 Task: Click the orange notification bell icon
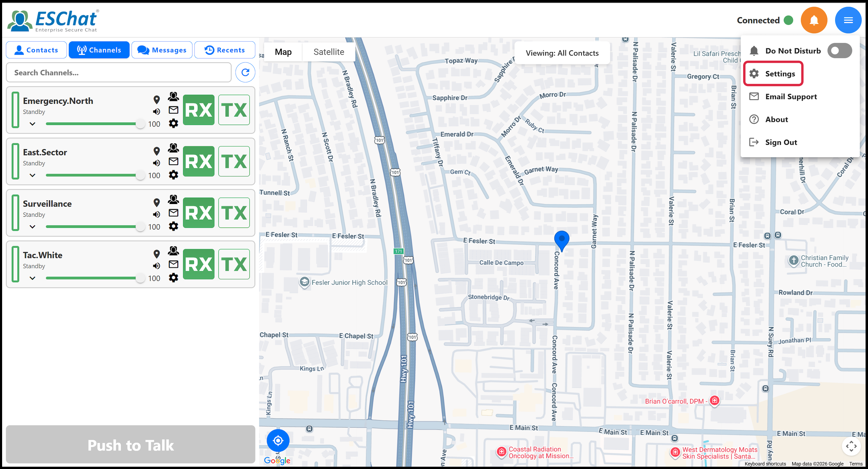point(813,20)
